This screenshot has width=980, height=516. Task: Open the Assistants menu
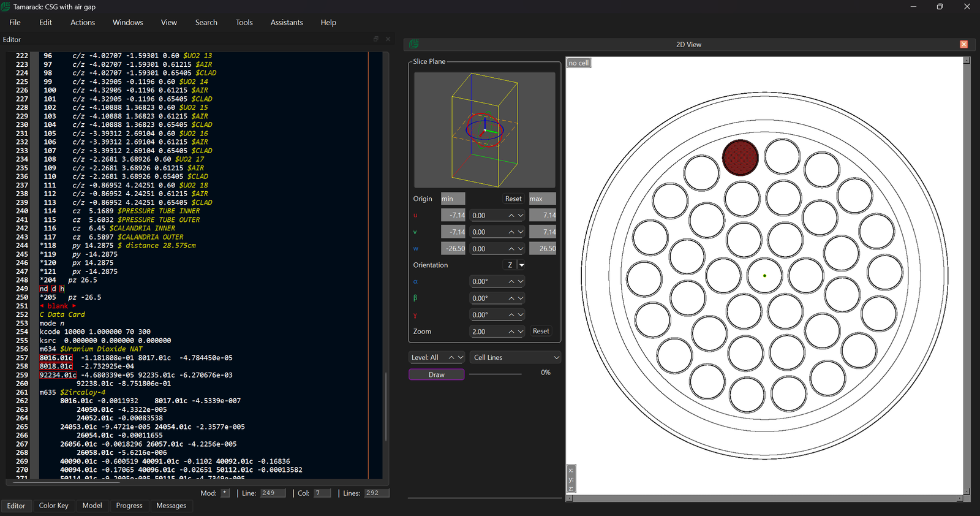tap(287, 23)
